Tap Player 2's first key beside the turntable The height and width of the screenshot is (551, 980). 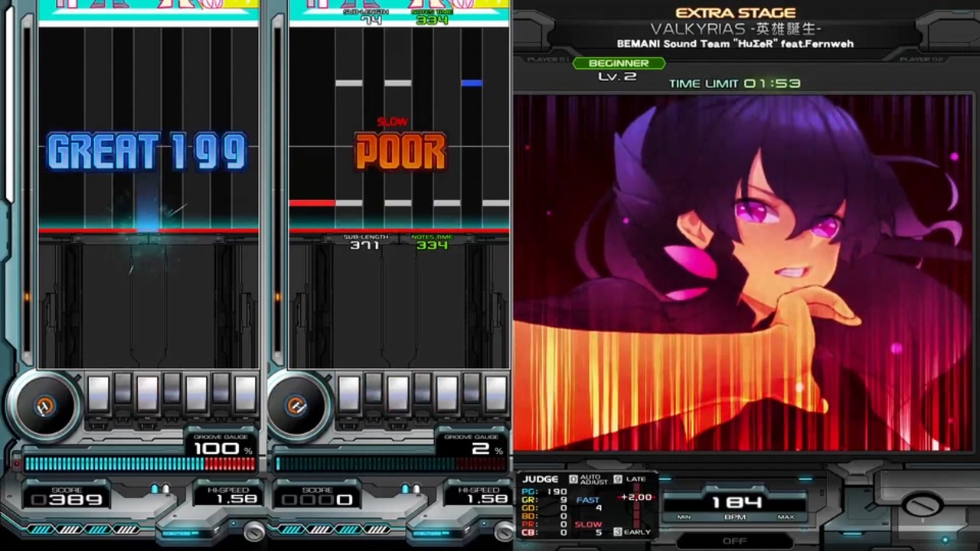point(349,394)
